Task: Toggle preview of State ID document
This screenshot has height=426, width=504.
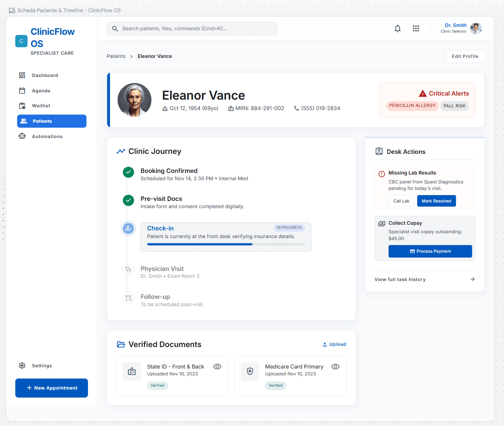Action: (217, 366)
